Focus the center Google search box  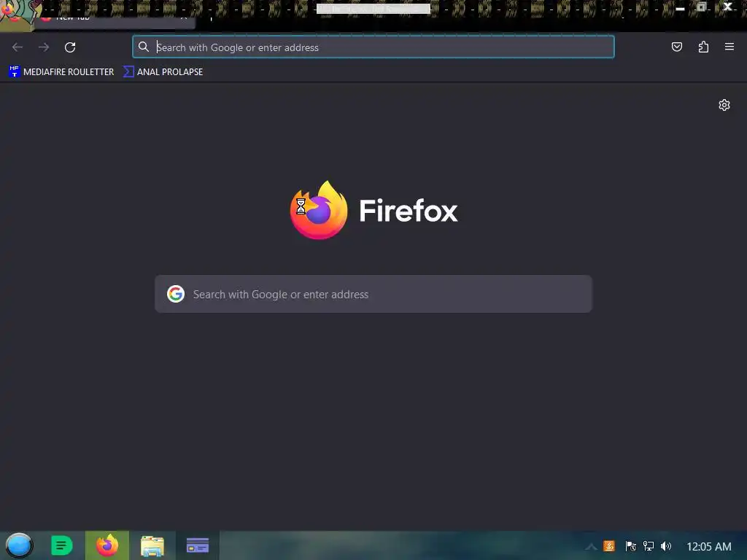[373, 294]
